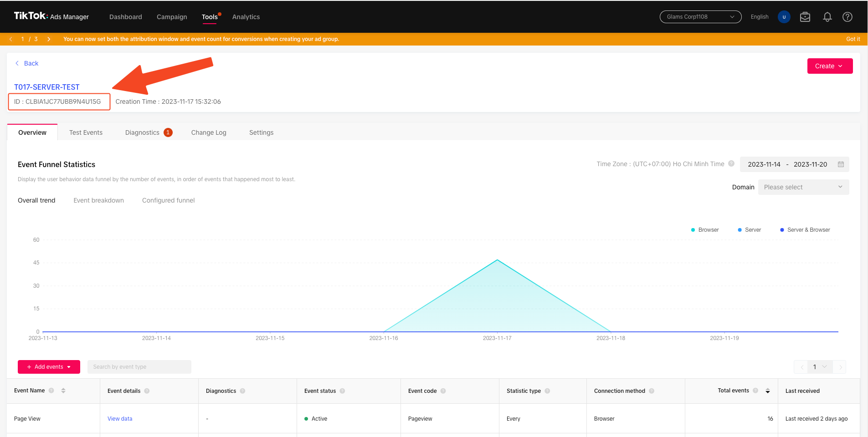Click in the Search by event type field
This screenshot has width=868, height=437.
click(139, 367)
